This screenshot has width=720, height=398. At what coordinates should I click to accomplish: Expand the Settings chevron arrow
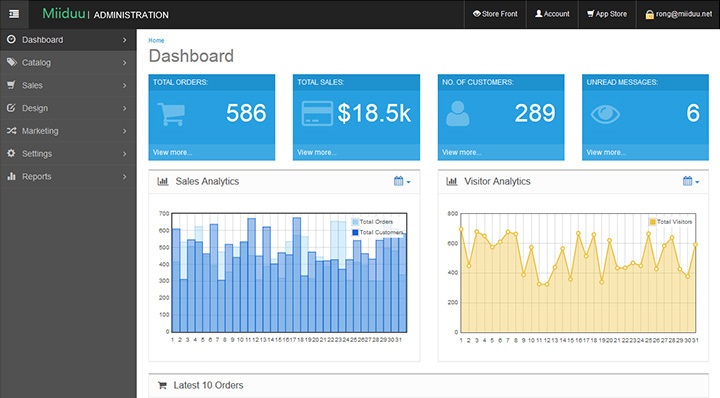click(124, 154)
